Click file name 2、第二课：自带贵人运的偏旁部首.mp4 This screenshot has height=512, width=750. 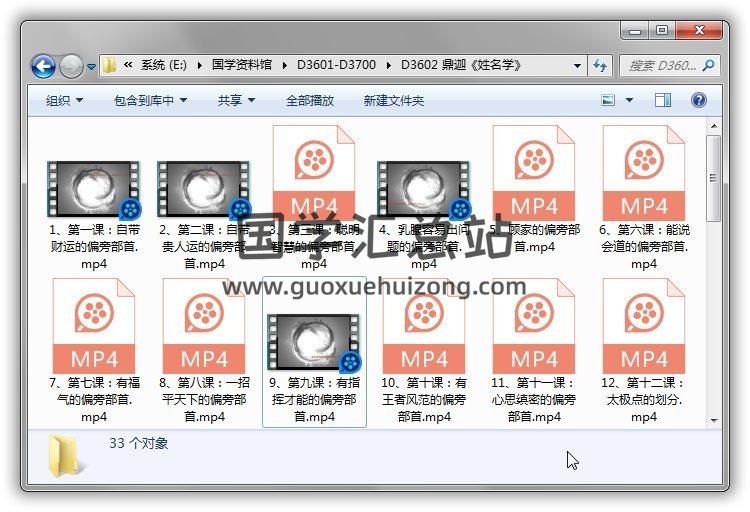click(204, 247)
